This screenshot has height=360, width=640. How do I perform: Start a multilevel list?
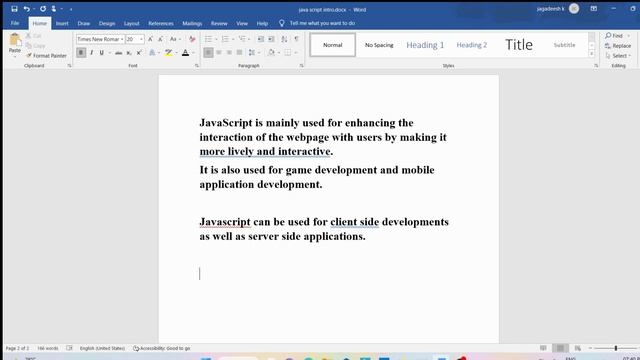[x=242, y=39]
